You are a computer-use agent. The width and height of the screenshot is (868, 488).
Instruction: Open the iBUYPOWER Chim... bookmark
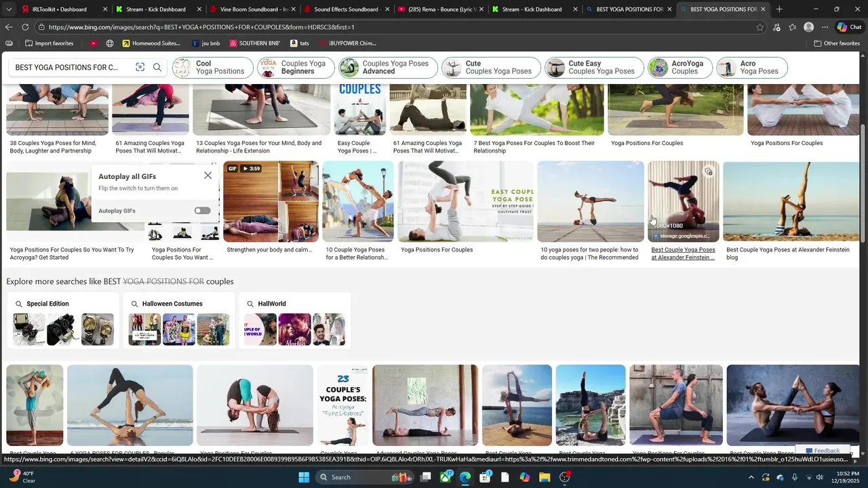click(x=347, y=43)
